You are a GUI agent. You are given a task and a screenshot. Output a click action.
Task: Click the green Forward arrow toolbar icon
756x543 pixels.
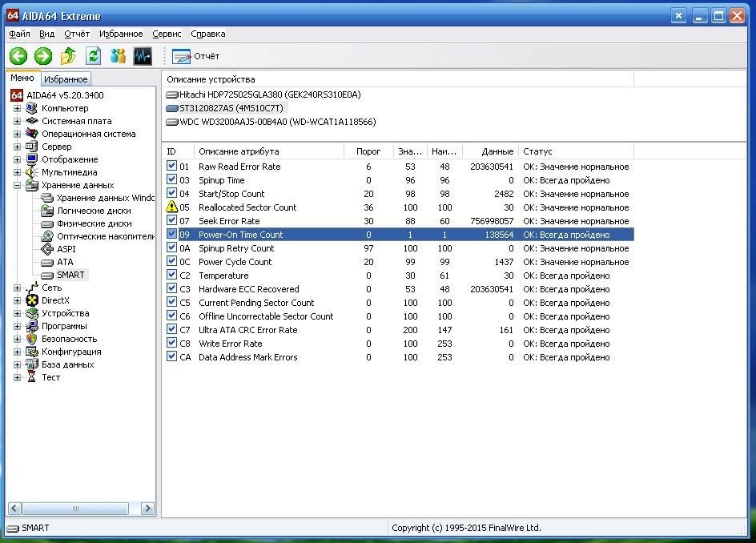pyautogui.click(x=43, y=56)
